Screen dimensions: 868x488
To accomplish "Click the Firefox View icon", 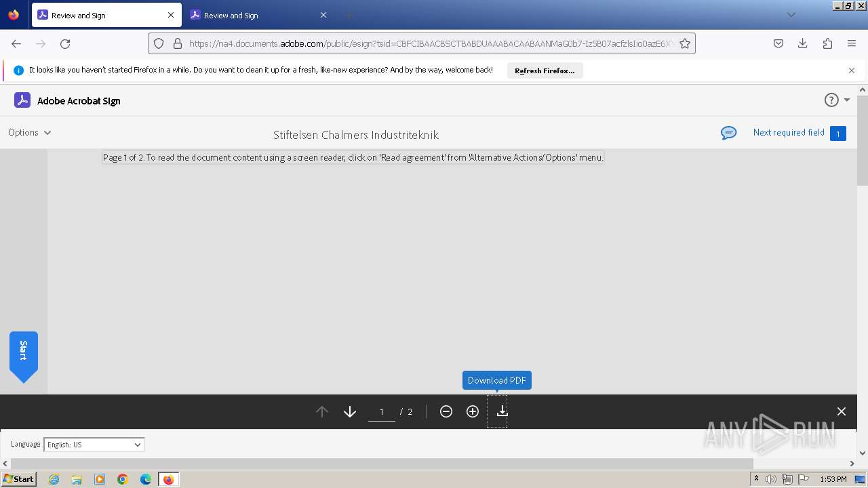I will 14,15.
